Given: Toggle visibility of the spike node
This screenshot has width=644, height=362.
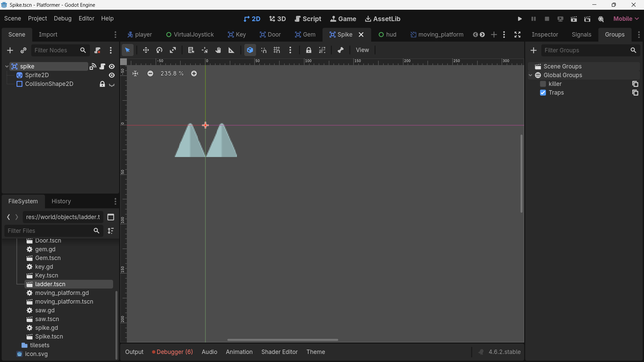Looking at the screenshot, I should [x=112, y=66].
